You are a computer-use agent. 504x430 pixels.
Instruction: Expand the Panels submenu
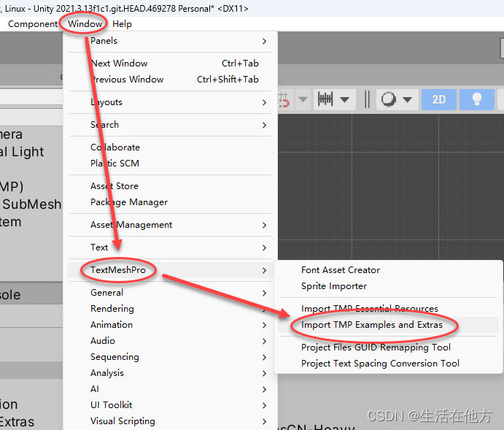[x=171, y=41]
